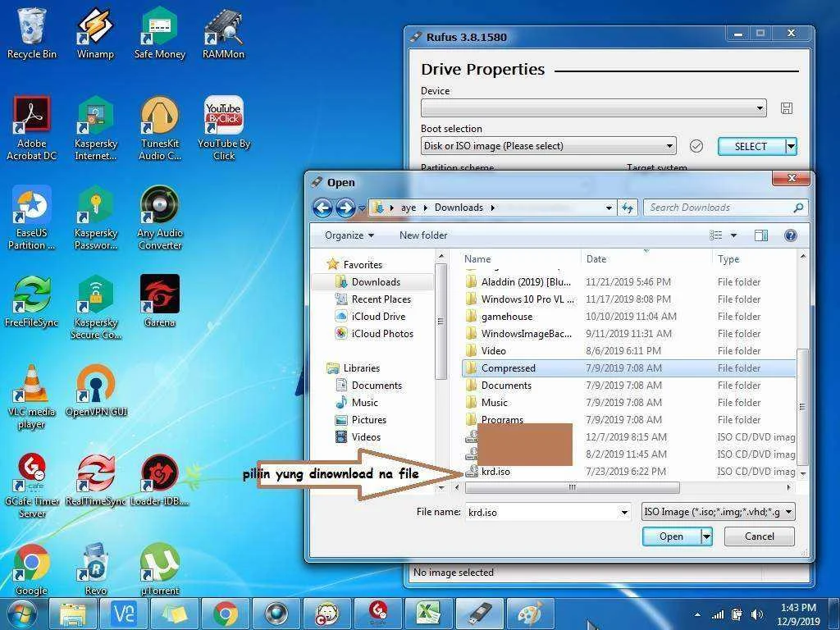
Task: Open the dialog Help question-mark icon
Action: pyautogui.click(x=790, y=235)
